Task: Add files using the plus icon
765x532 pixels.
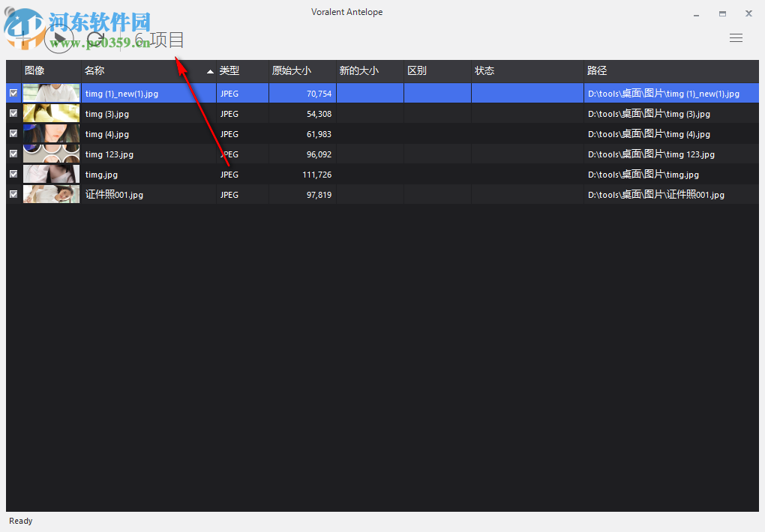Action: [x=22, y=39]
